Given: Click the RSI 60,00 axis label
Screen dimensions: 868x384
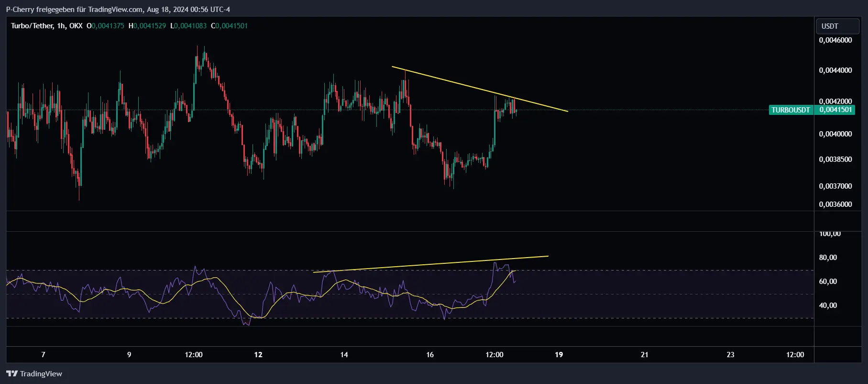Looking at the screenshot, I should pyautogui.click(x=828, y=282).
